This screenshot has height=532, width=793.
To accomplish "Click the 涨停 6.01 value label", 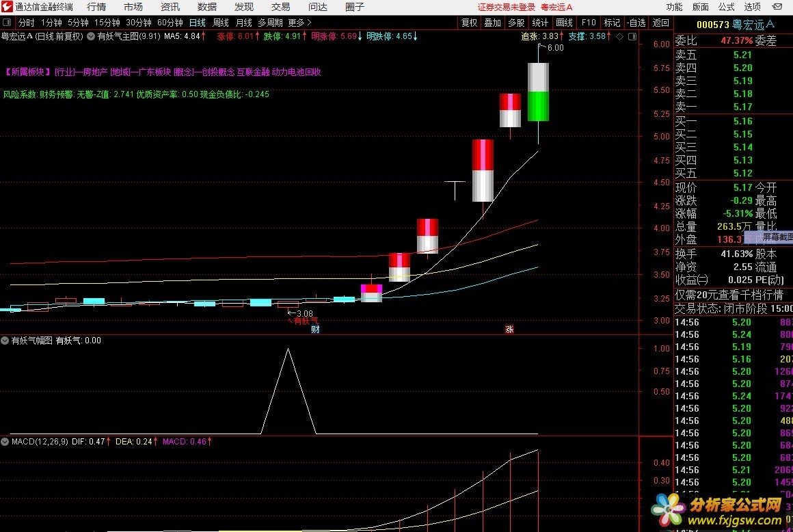I will coord(238,36).
